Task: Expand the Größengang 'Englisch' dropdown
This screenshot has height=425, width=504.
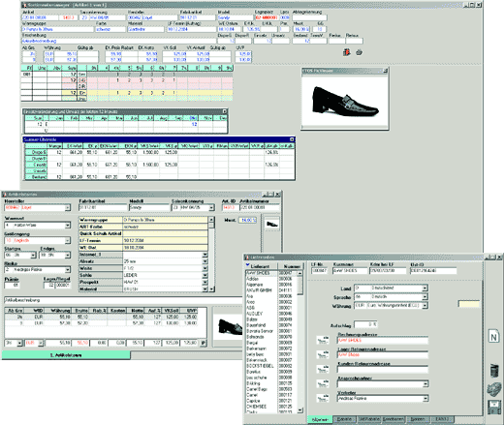Action: click(68, 240)
